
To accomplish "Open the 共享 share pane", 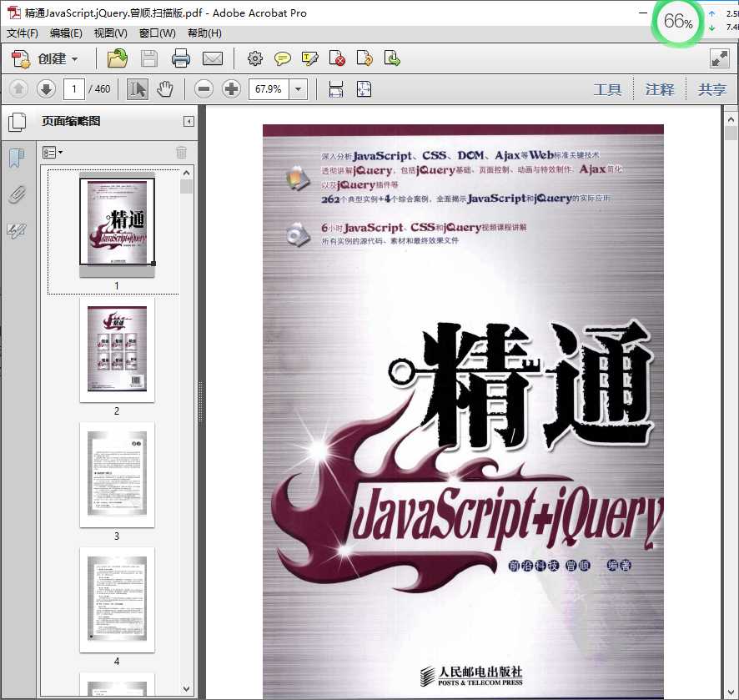I will pos(711,89).
